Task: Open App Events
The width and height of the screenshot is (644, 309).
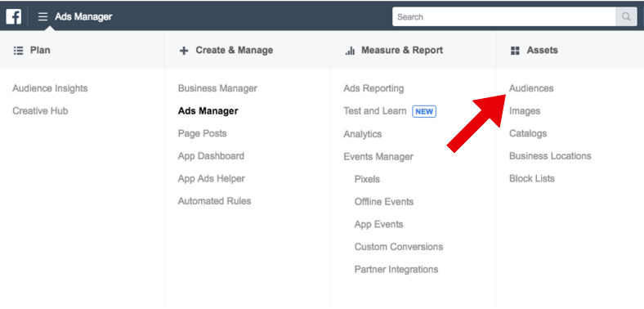Action: coord(378,224)
